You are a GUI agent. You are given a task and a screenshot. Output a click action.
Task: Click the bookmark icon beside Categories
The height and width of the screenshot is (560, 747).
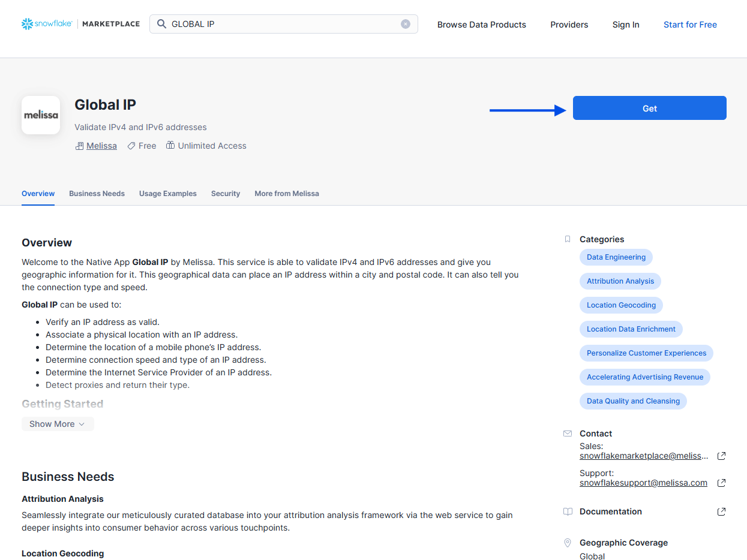click(x=568, y=239)
